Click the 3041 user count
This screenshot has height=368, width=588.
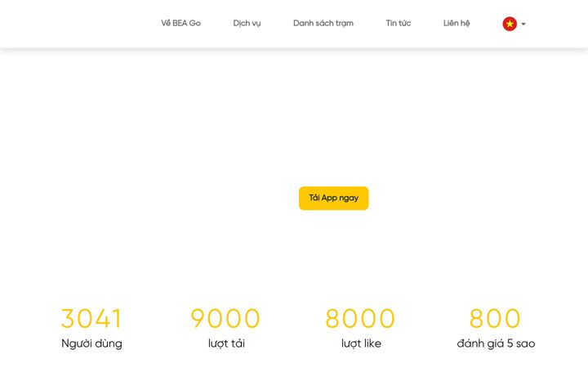click(91, 318)
